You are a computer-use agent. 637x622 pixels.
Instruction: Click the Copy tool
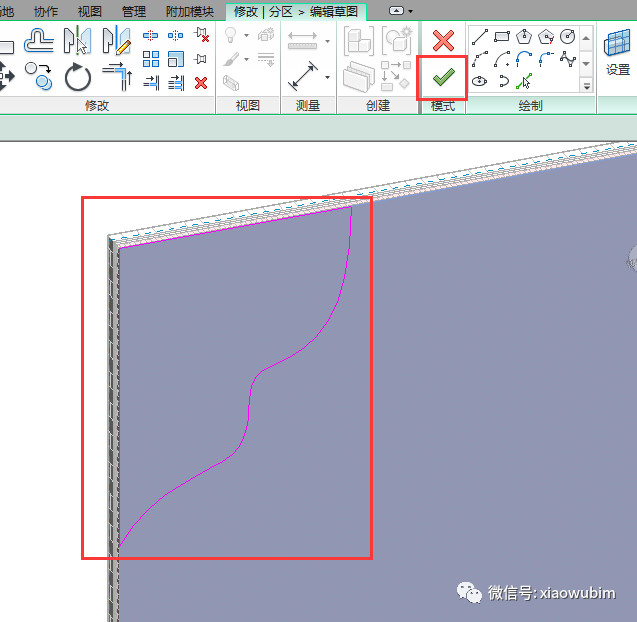39,76
